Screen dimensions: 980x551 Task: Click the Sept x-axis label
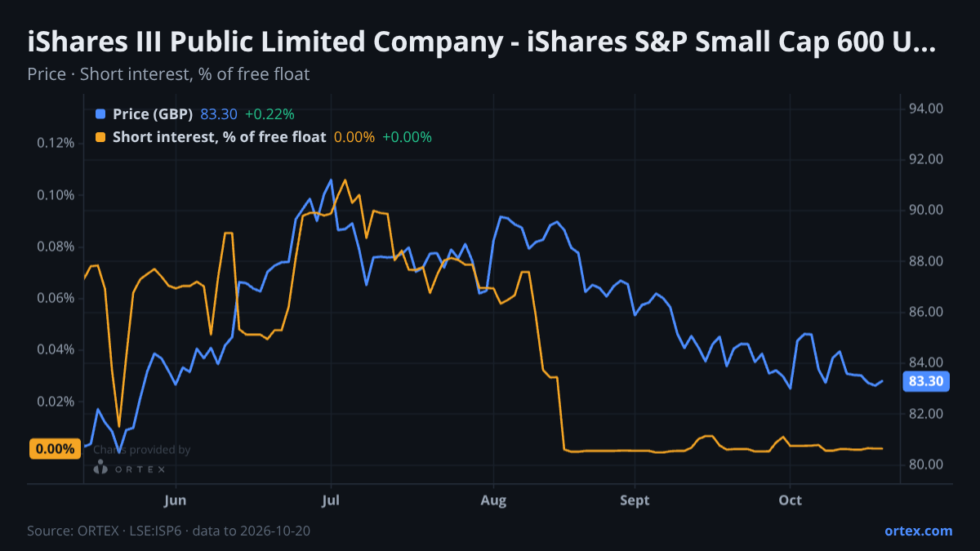635,500
